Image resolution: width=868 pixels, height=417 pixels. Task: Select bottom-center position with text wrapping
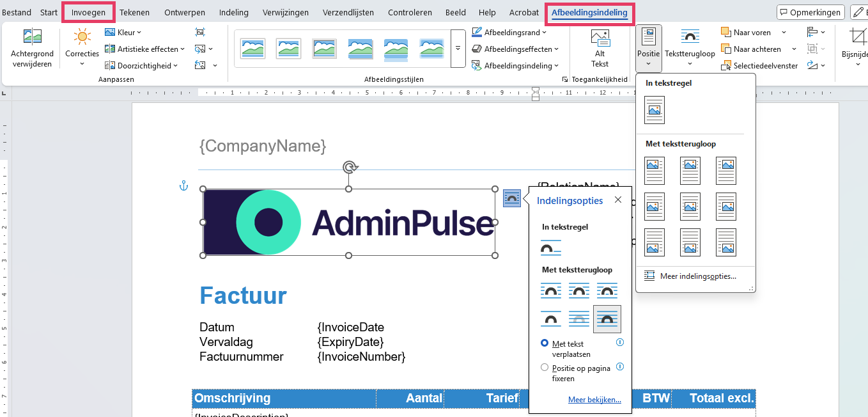(690, 242)
